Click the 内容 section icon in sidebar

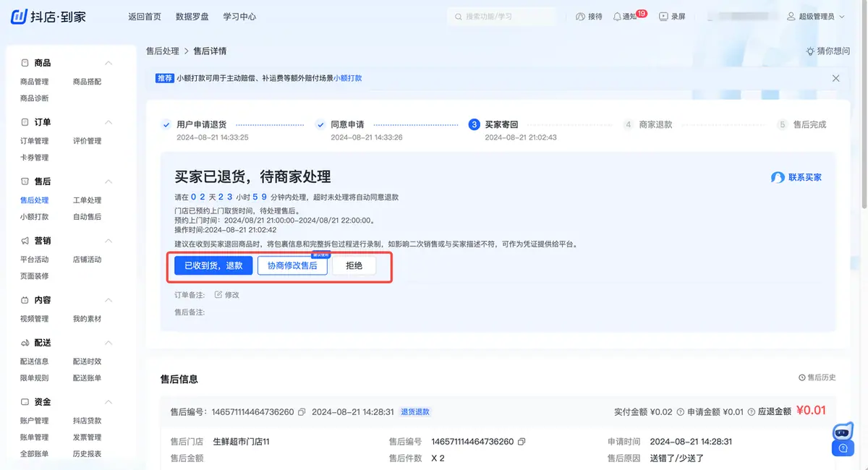25,300
